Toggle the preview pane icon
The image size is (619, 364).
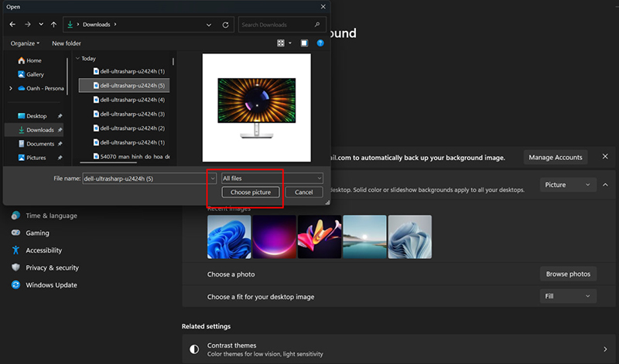tap(304, 43)
